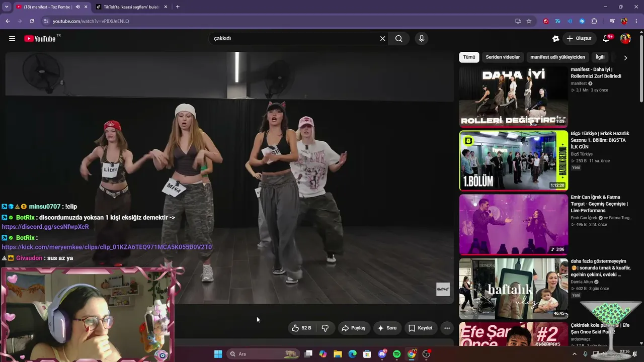Open Spotify from the taskbar

396,354
